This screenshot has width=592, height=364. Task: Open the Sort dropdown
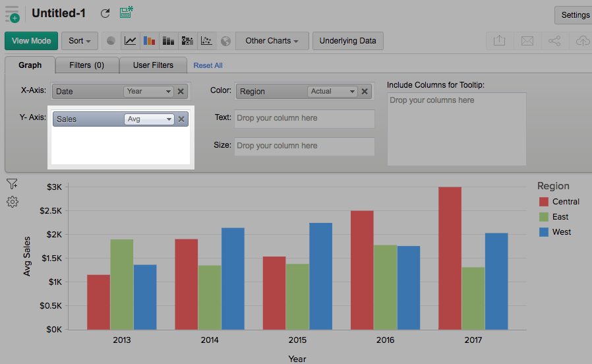pos(80,41)
